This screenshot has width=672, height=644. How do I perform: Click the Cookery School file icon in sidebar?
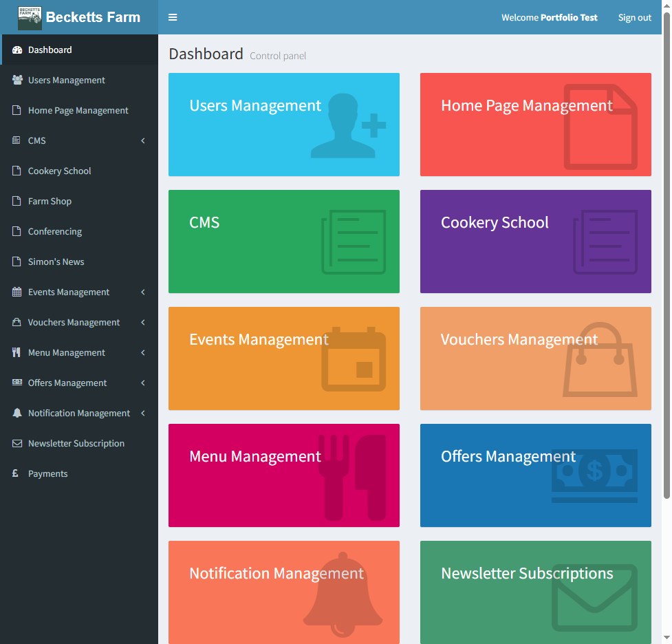click(17, 171)
